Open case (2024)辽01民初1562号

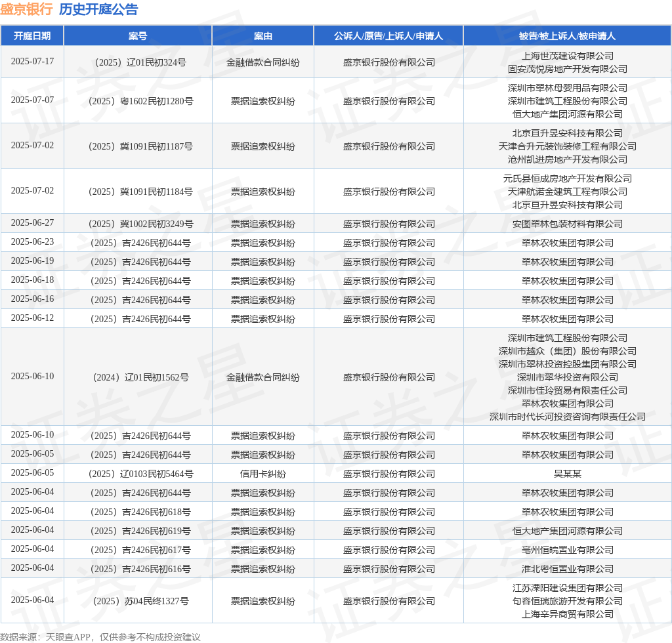138,377
